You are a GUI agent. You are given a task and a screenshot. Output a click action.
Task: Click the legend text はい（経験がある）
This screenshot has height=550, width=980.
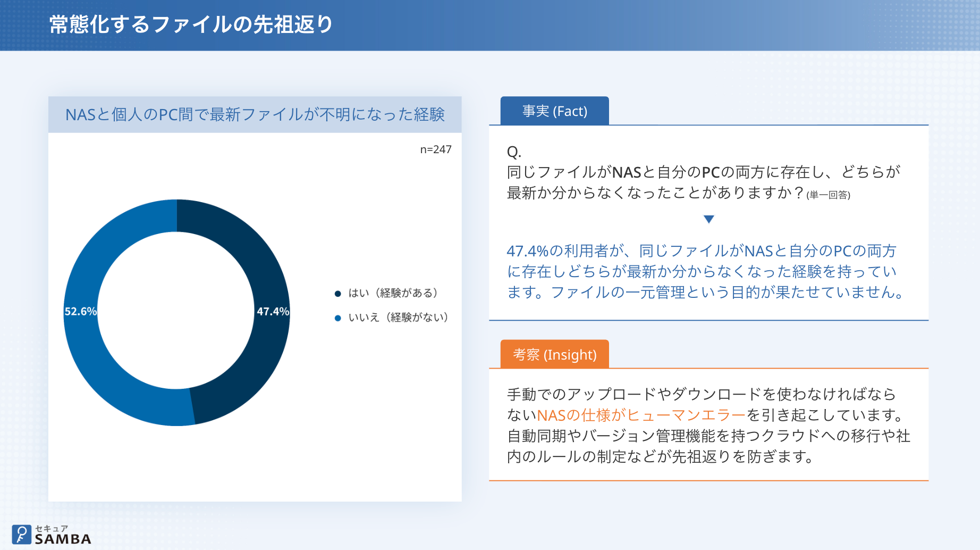click(x=393, y=293)
